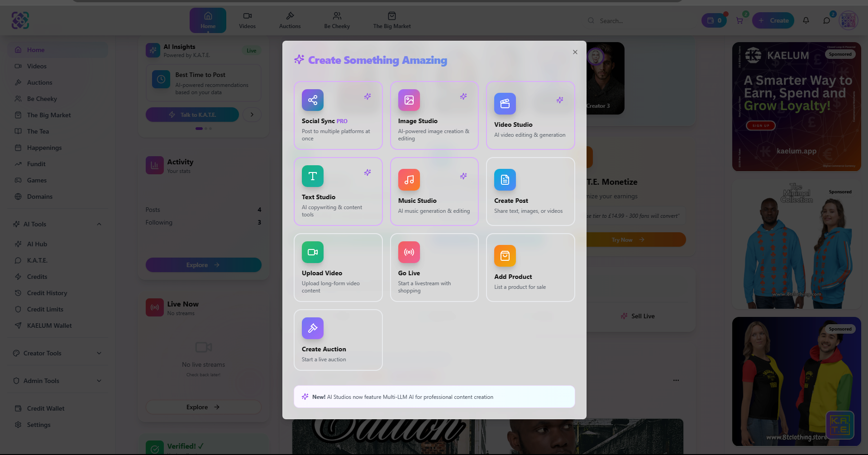The height and width of the screenshot is (455, 868).
Task: Open the messages chat bubble icon
Action: click(827, 20)
